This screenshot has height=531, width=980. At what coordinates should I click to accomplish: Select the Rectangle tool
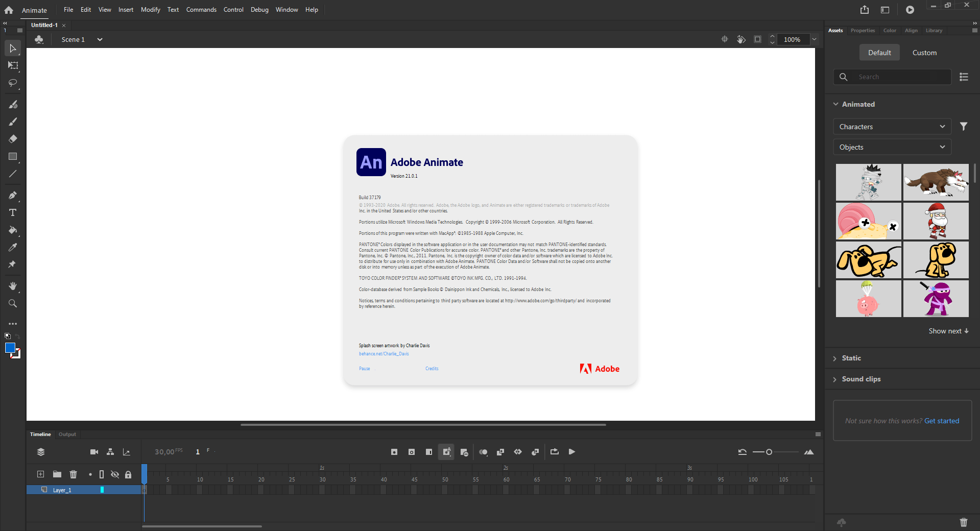(x=13, y=156)
